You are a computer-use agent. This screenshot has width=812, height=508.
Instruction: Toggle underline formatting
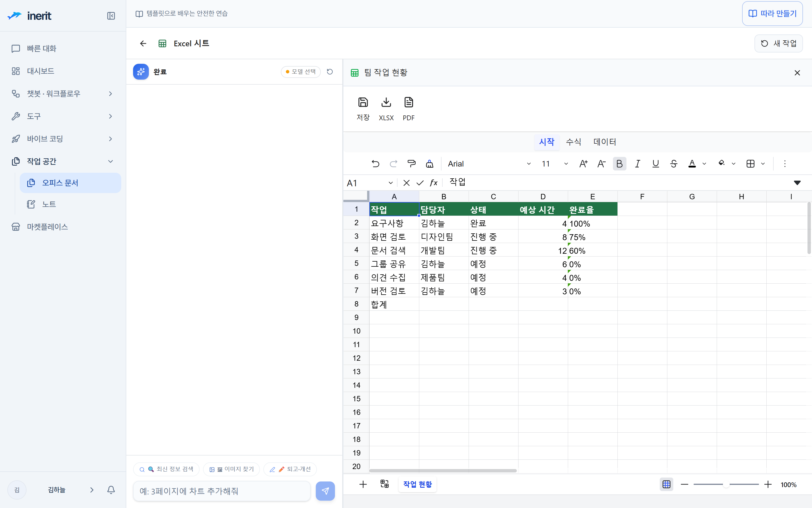pos(656,164)
